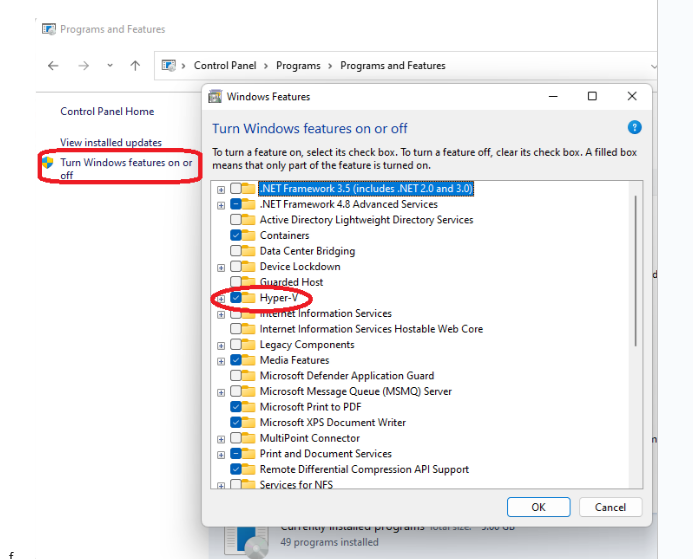Click Control Panel in the breadcrumb path

point(225,66)
